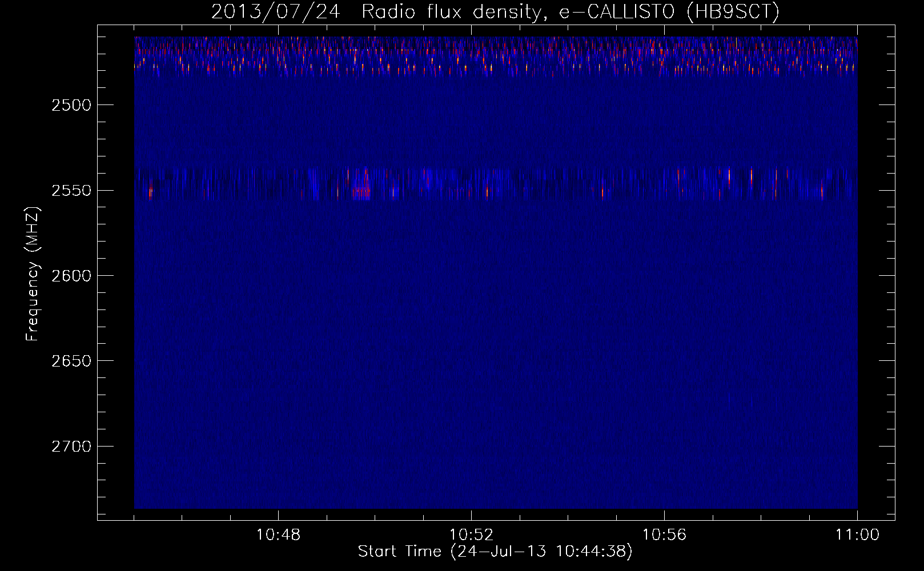Click the 10:48 time axis label
924x571 pixels.
[278, 535]
